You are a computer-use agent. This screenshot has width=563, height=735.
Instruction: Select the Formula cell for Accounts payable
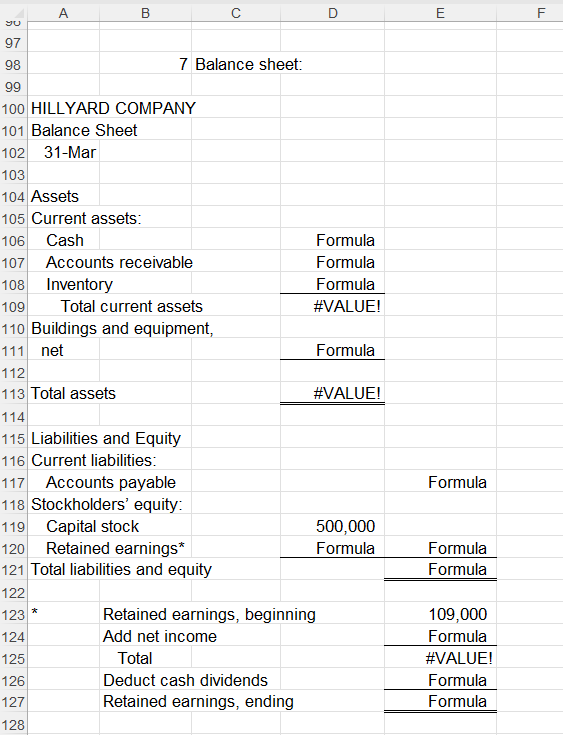click(x=440, y=482)
